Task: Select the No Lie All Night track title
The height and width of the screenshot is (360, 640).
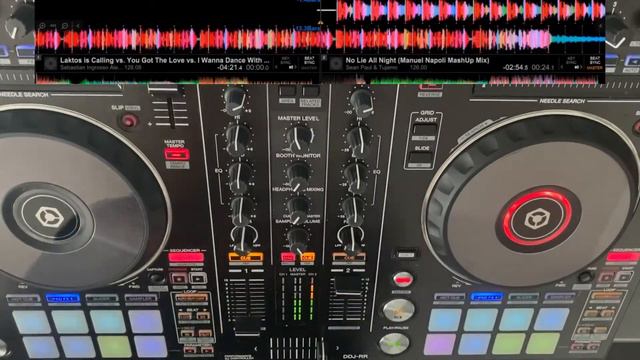Action: [417, 60]
